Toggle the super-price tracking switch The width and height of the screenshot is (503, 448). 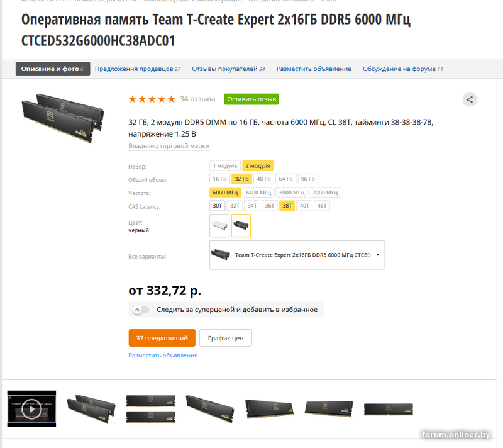click(x=141, y=310)
